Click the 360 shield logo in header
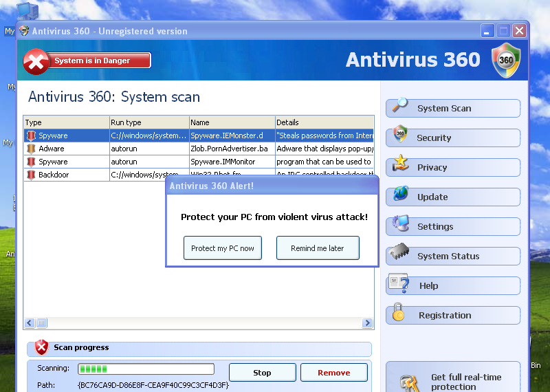The image size is (550, 392). [506, 60]
